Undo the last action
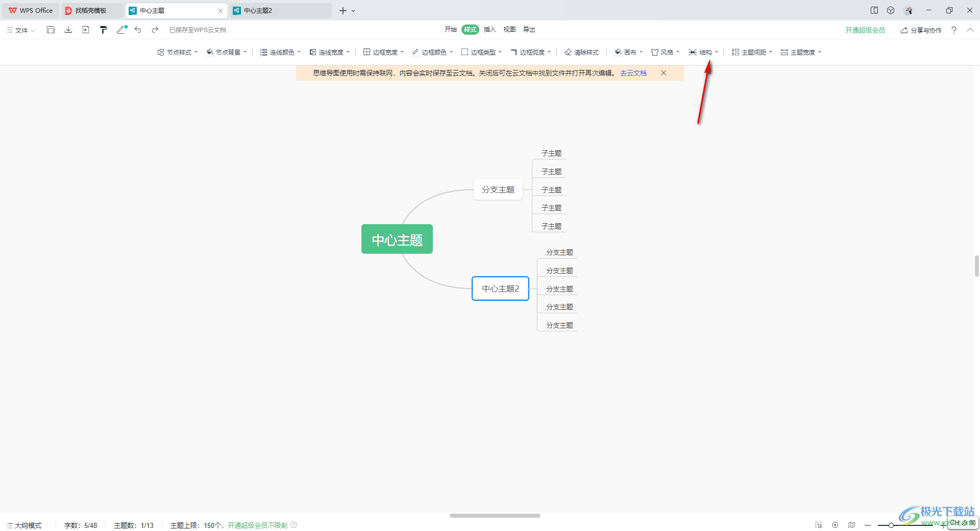This screenshot has height=531, width=980. [138, 30]
